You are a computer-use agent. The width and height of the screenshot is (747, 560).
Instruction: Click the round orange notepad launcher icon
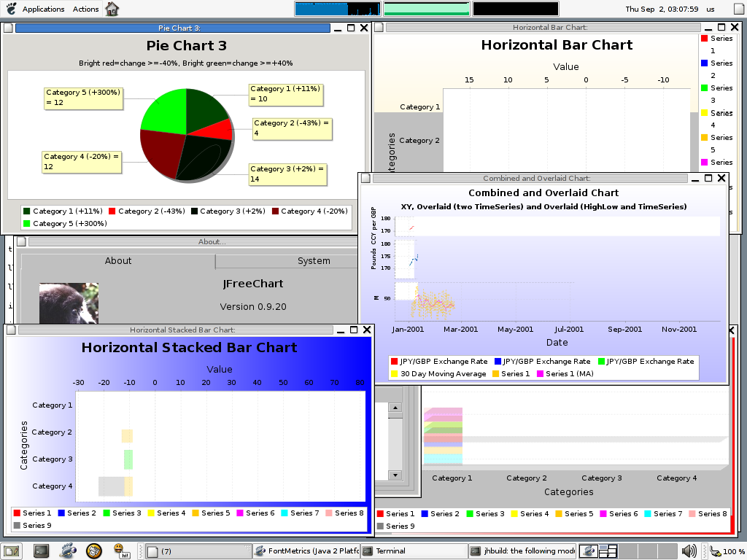[94, 551]
